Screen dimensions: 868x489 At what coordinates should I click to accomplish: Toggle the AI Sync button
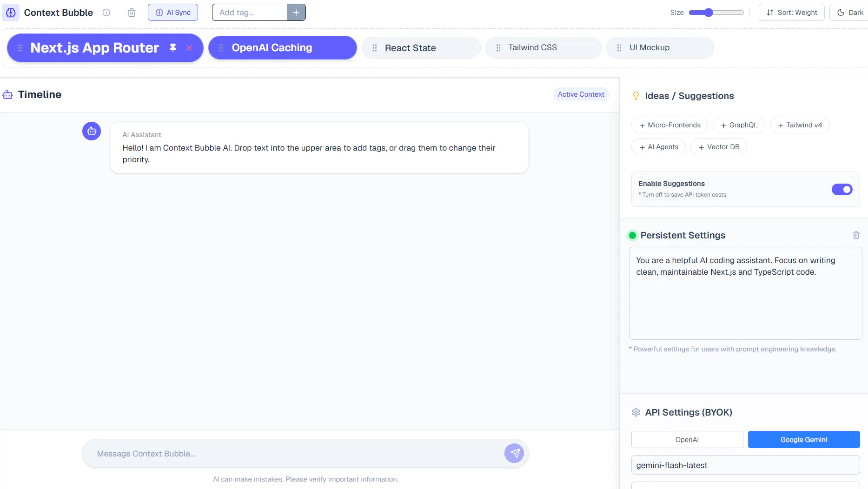tap(173, 13)
